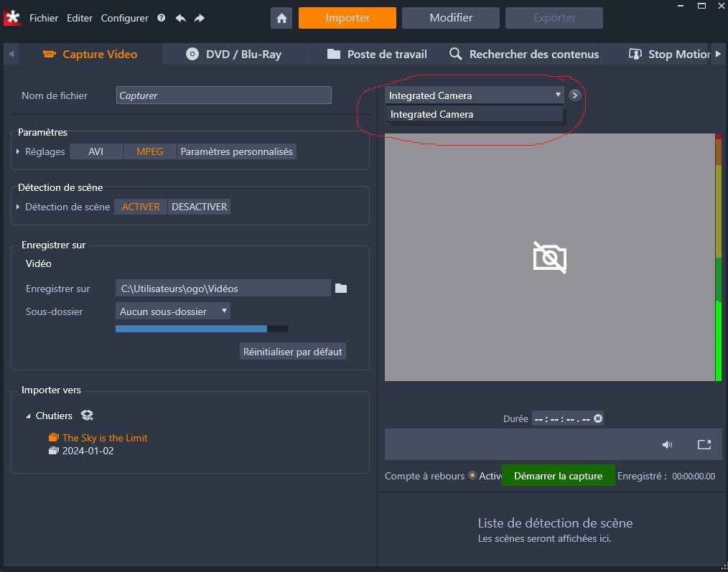Open the full screen preview icon
Viewport: 728px width, 572px height.
tap(704, 445)
